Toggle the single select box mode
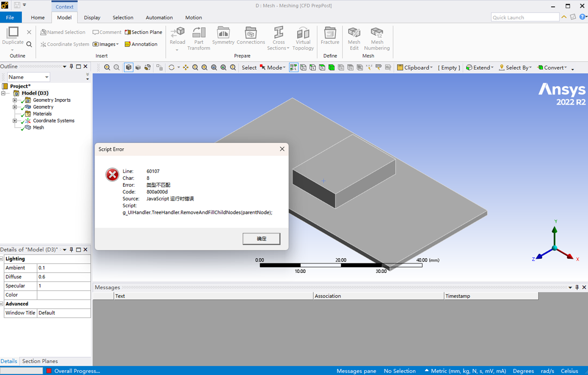The height and width of the screenshot is (375, 588). [293, 67]
